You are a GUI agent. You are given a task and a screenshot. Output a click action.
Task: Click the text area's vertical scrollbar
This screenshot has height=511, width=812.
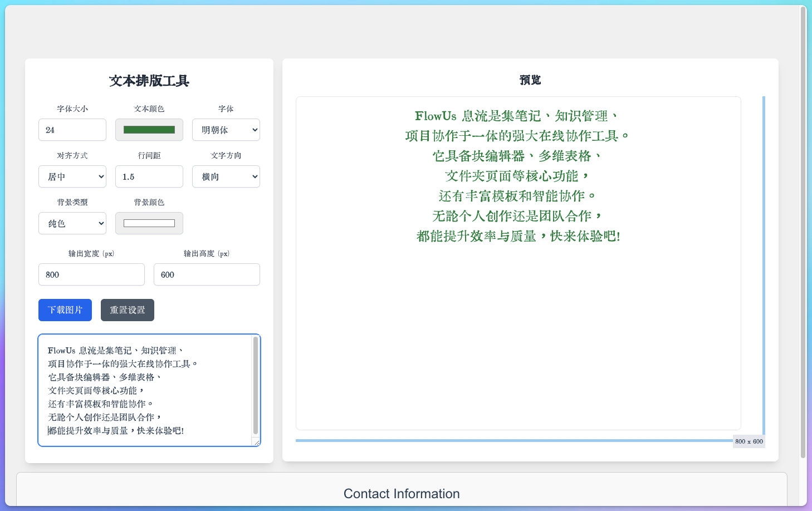(x=256, y=384)
